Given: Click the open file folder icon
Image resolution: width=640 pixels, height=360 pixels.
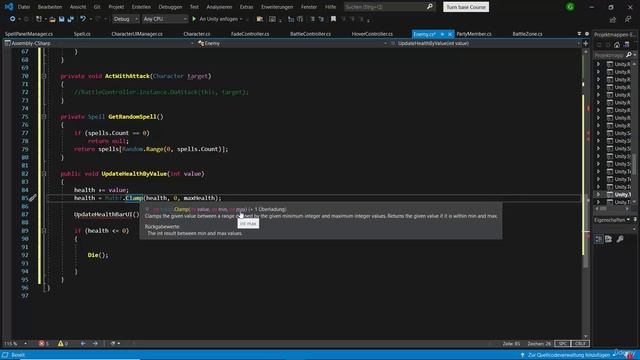Looking at the screenshot, I should coord(52,19).
